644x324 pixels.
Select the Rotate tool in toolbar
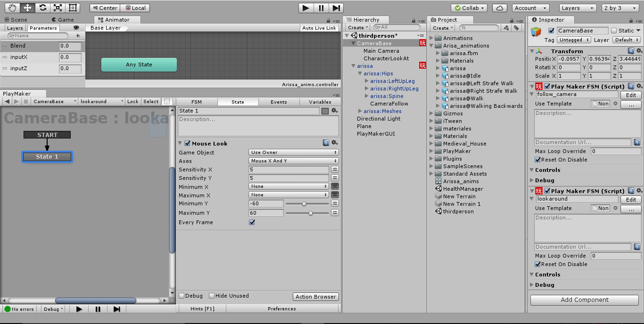coord(42,8)
